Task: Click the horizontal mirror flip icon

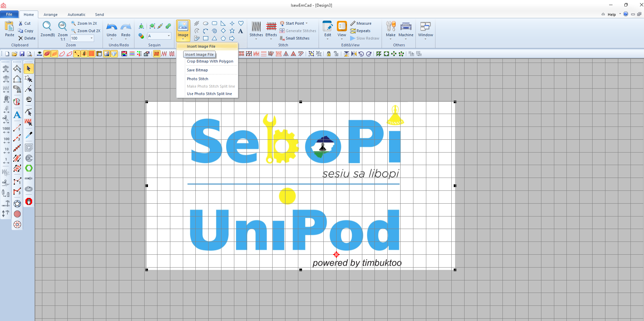Action: (x=354, y=54)
